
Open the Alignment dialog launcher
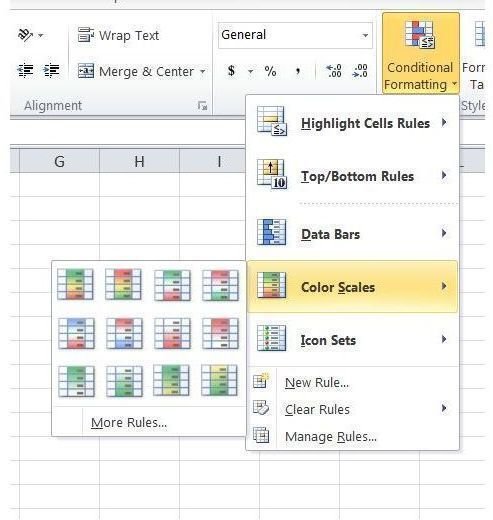pyautogui.click(x=202, y=106)
